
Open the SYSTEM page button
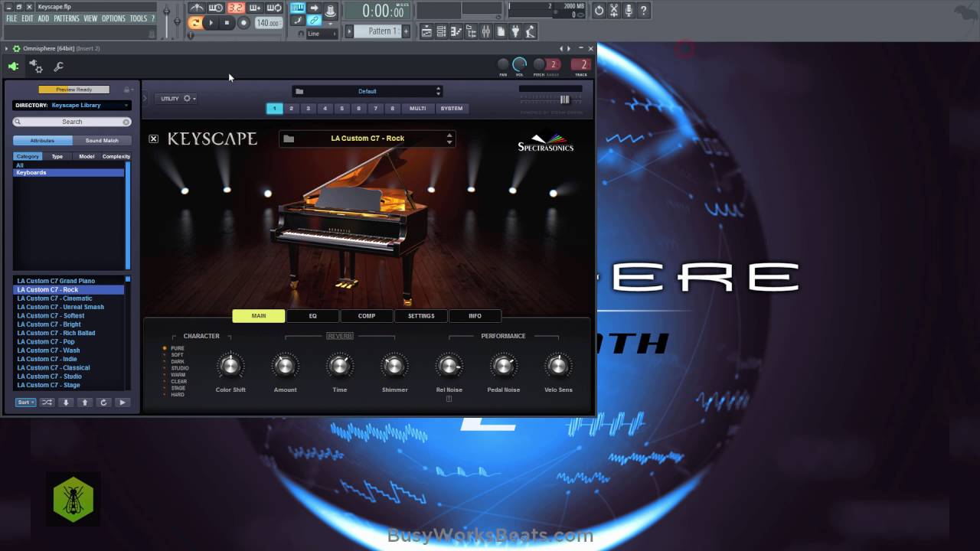coord(452,109)
